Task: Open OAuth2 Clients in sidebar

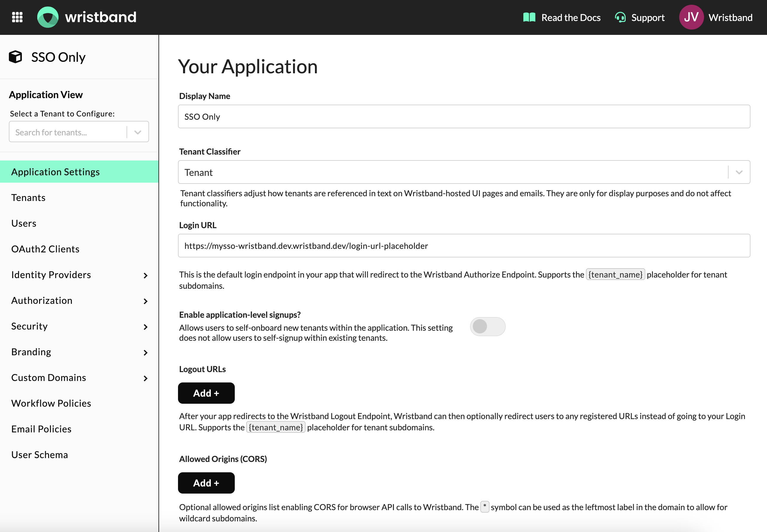Action: click(x=45, y=249)
